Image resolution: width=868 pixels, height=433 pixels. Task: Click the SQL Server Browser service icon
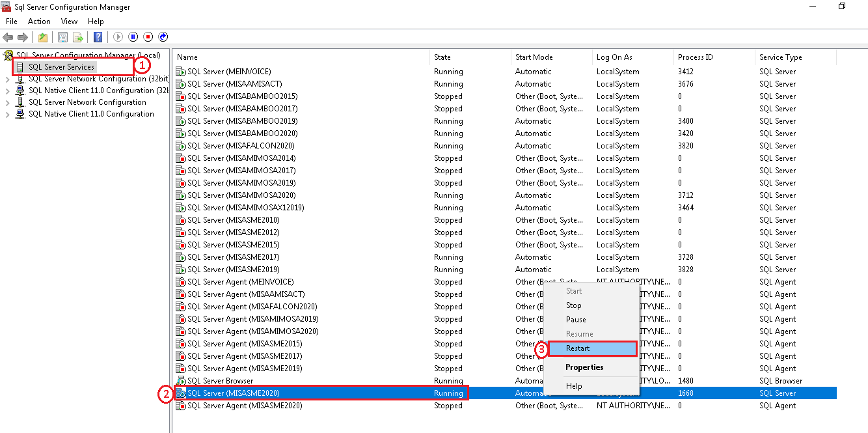coord(182,381)
